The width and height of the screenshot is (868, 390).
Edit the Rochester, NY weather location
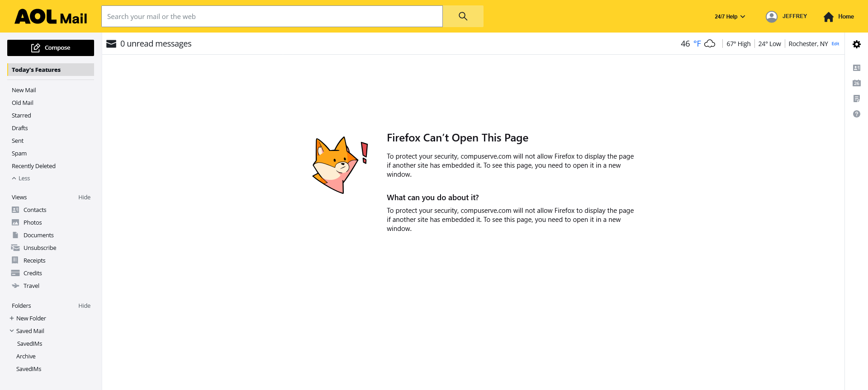coord(835,44)
